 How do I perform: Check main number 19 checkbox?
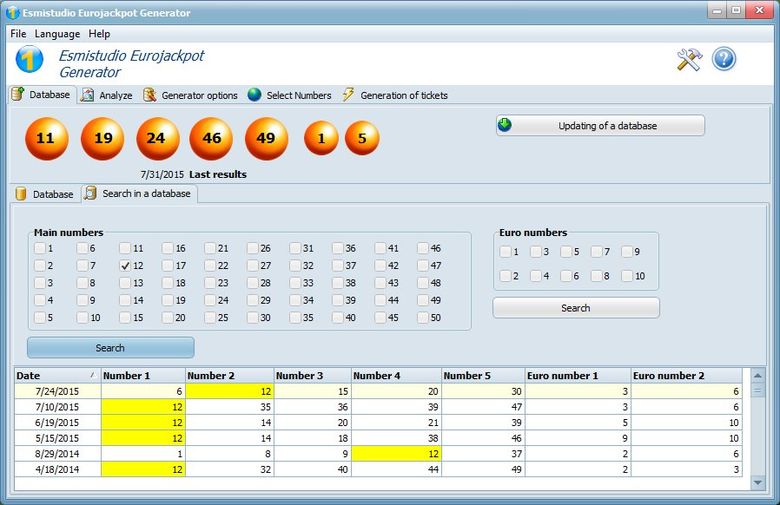pos(168,301)
